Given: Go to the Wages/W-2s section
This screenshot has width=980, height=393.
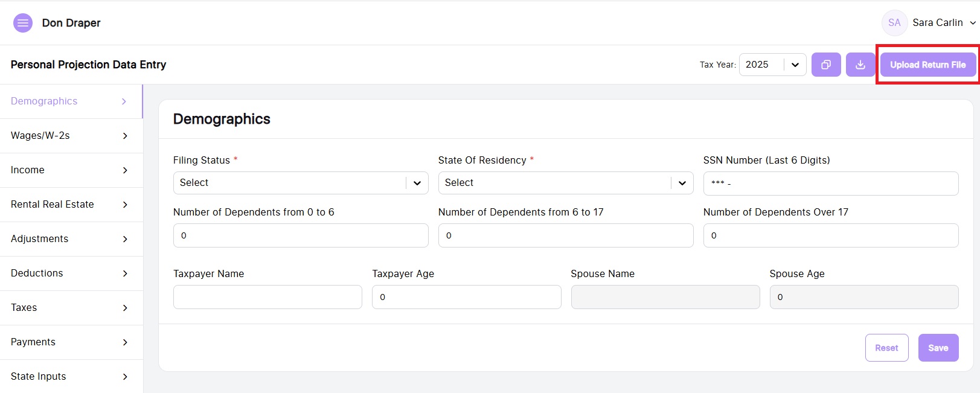Looking at the screenshot, I should tap(40, 136).
